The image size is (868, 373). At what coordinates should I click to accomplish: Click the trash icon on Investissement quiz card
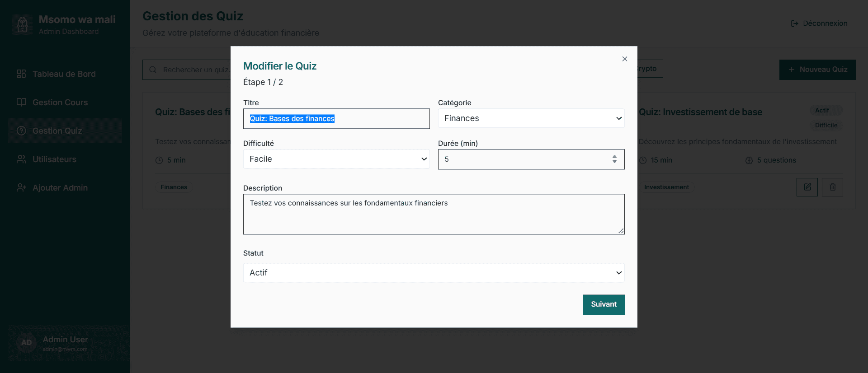(x=832, y=187)
